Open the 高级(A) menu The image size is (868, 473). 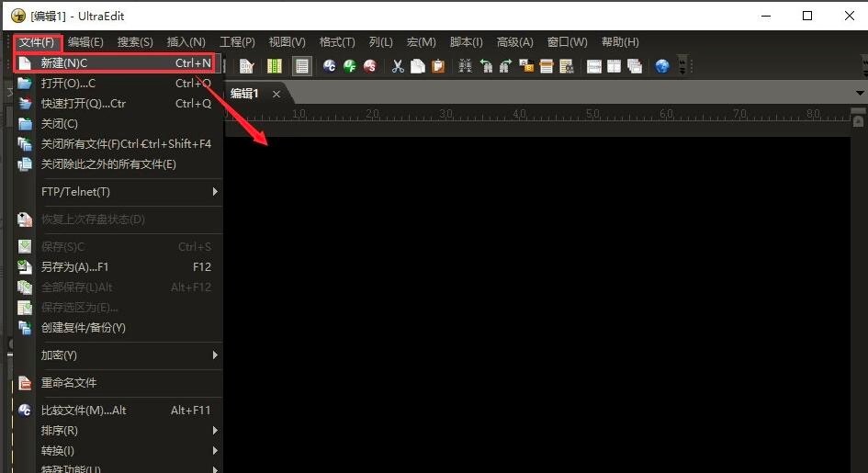point(514,42)
